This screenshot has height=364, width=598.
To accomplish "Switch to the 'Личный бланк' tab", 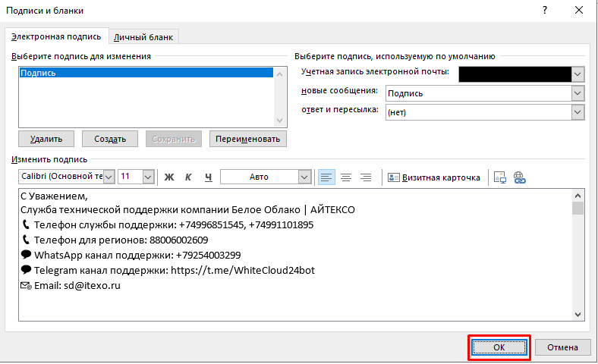I will coord(143,37).
